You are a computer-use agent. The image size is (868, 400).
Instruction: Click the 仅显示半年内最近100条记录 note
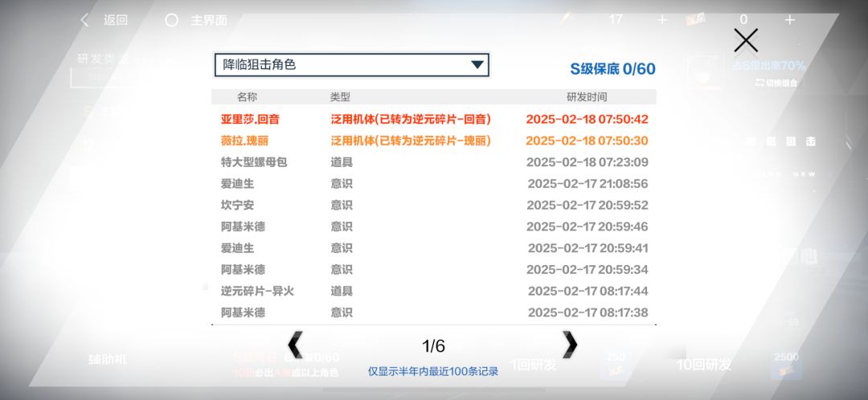pos(433,371)
